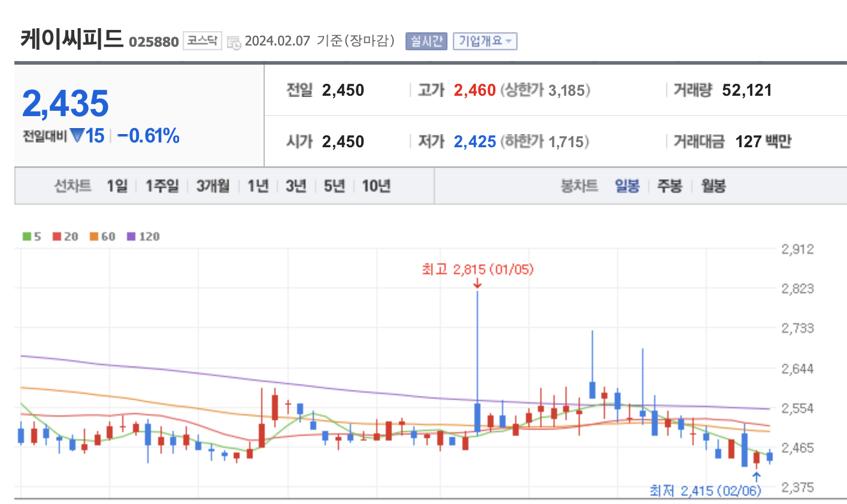Click the 2,554 y-axis price label
The image size is (847, 504).
pyautogui.click(x=798, y=408)
